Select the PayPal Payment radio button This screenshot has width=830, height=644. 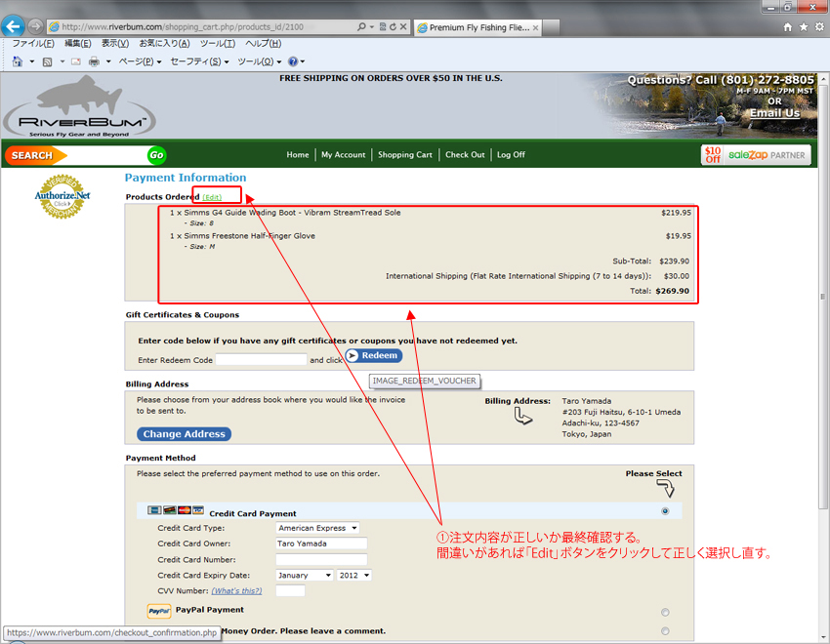click(x=665, y=612)
